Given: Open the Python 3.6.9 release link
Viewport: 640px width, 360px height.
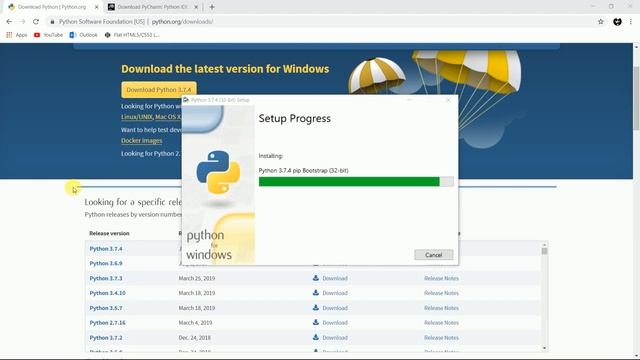Looking at the screenshot, I should (106, 263).
